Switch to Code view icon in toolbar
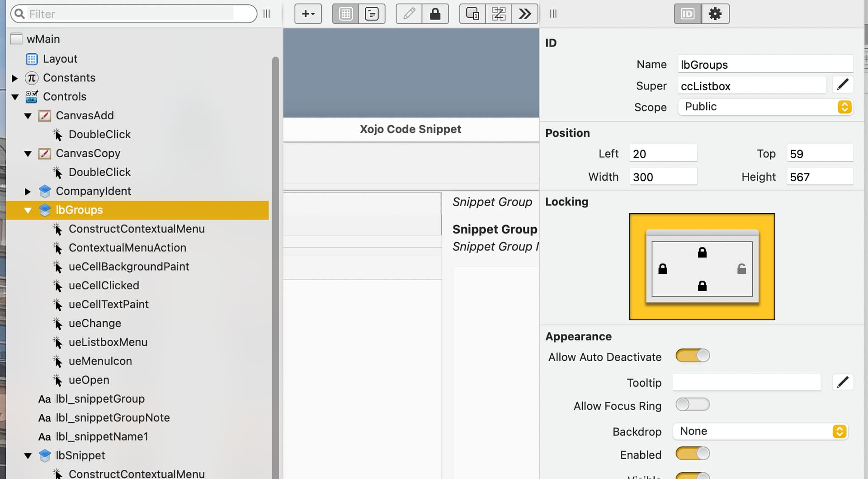 [x=372, y=14]
